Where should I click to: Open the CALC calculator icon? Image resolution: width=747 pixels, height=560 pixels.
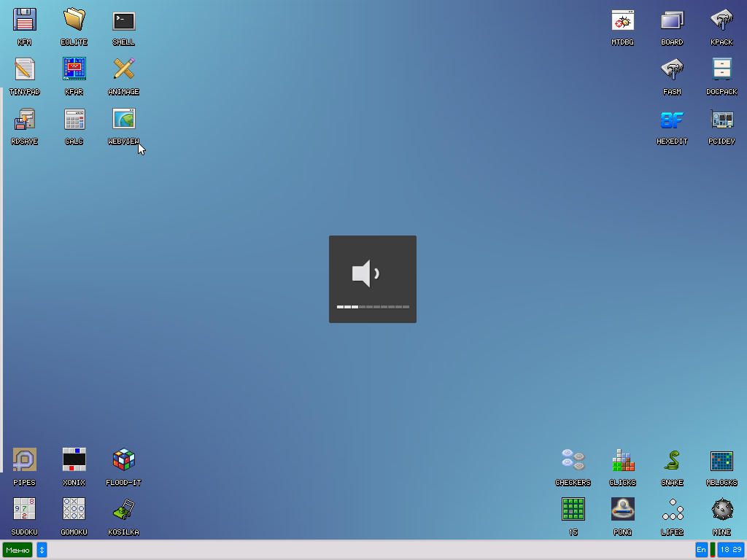pos(74,120)
